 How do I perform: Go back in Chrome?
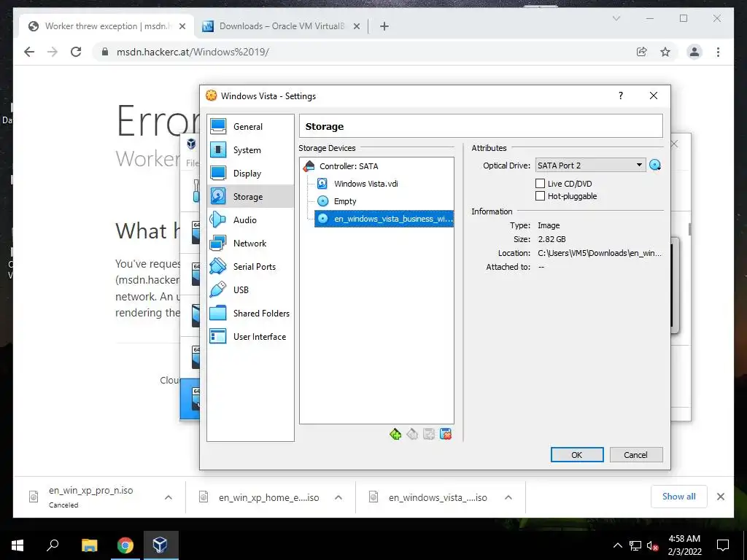[x=29, y=52]
